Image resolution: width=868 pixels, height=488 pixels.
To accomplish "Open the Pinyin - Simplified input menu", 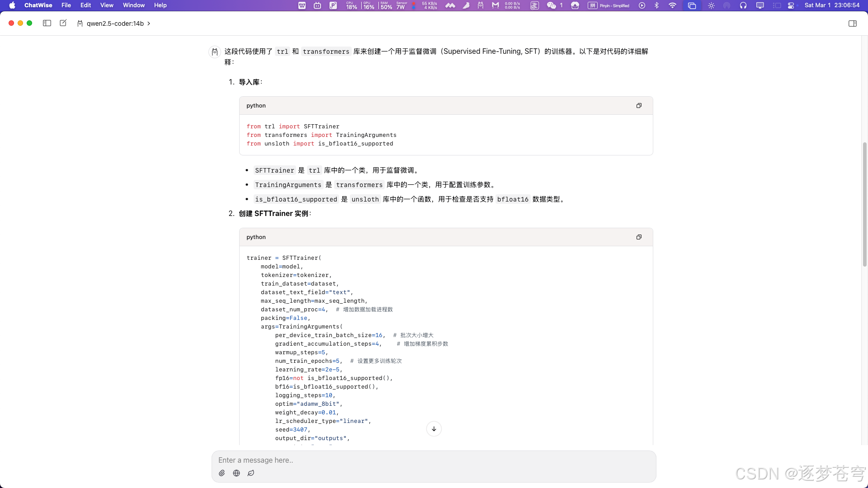I will point(609,5).
